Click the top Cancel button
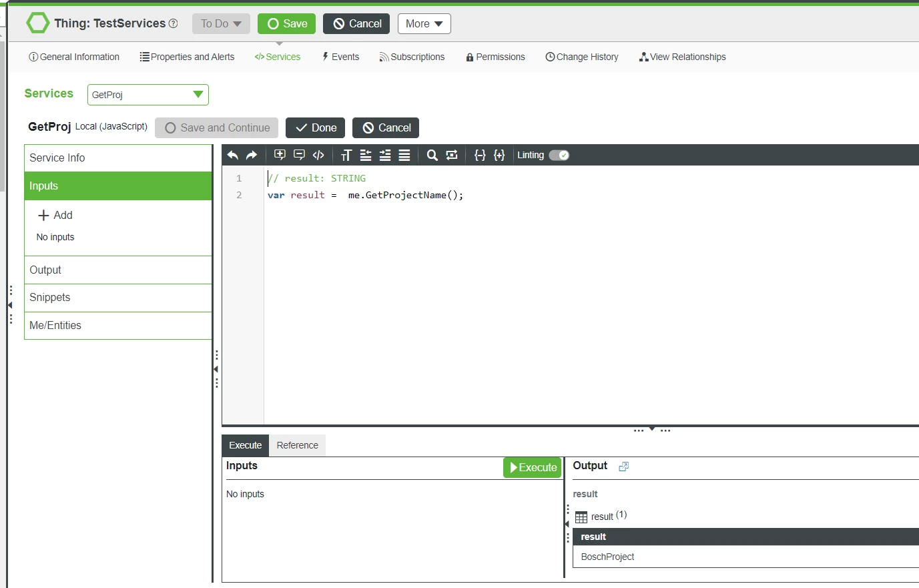This screenshot has height=588, width=919. 356,23
